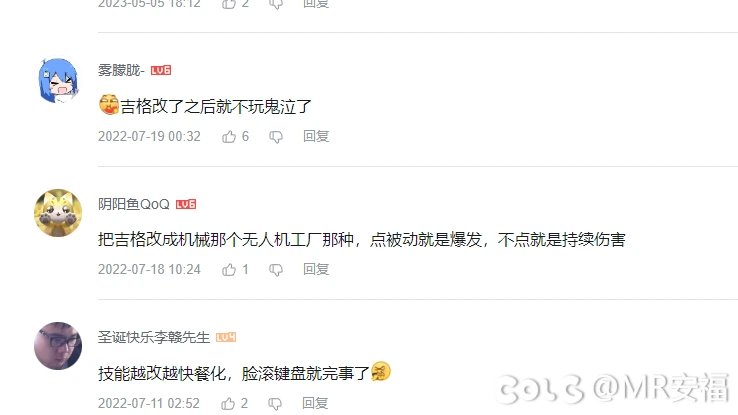Reply to 阴阳鱼QoQ's comment
Screen dimensions: 738x415
click(x=316, y=270)
